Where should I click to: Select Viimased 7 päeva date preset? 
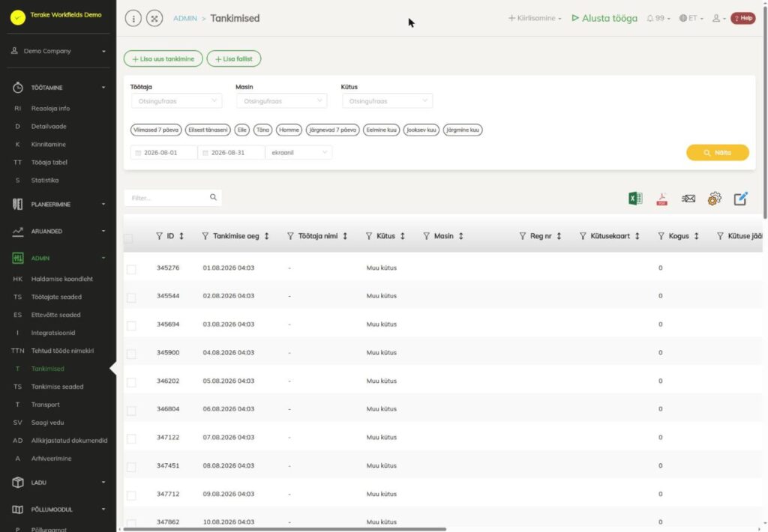point(156,130)
